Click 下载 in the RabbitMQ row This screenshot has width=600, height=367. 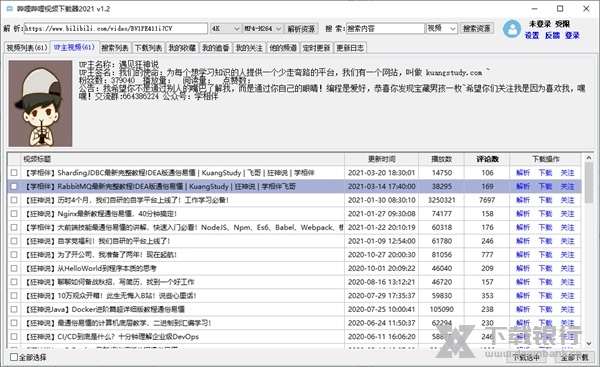click(545, 186)
